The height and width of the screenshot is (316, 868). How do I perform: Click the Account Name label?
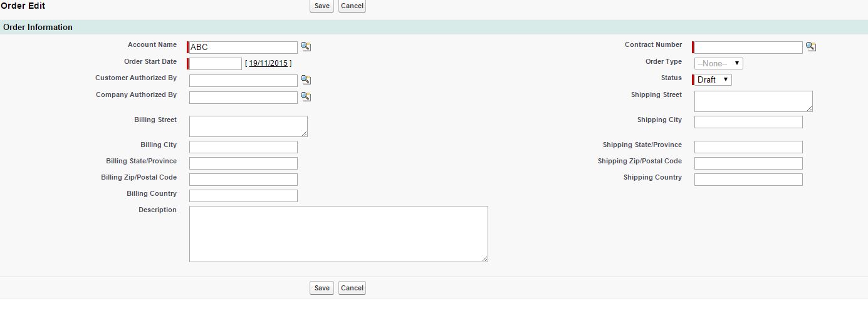click(152, 45)
